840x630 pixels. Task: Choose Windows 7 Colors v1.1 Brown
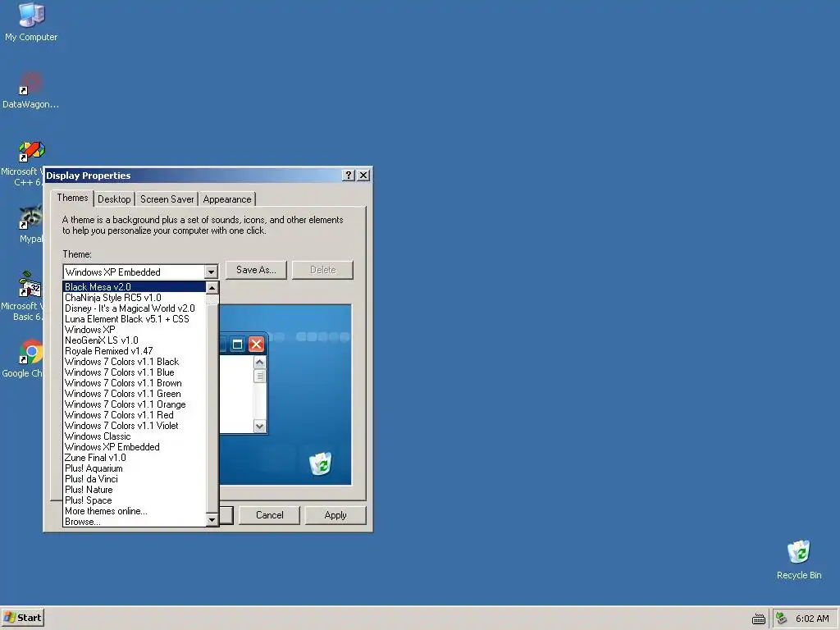134,383
